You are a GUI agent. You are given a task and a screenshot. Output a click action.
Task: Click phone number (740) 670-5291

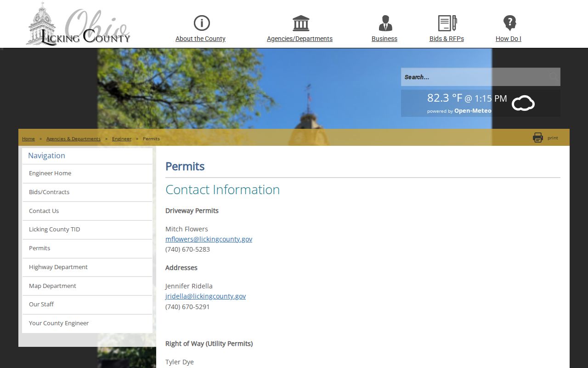(187, 307)
